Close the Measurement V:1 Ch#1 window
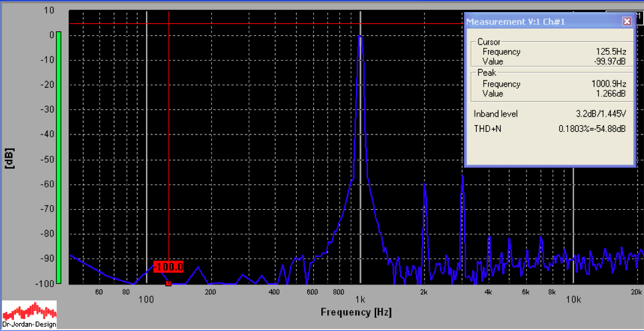The height and width of the screenshot is (331, 644). (626, 21)
